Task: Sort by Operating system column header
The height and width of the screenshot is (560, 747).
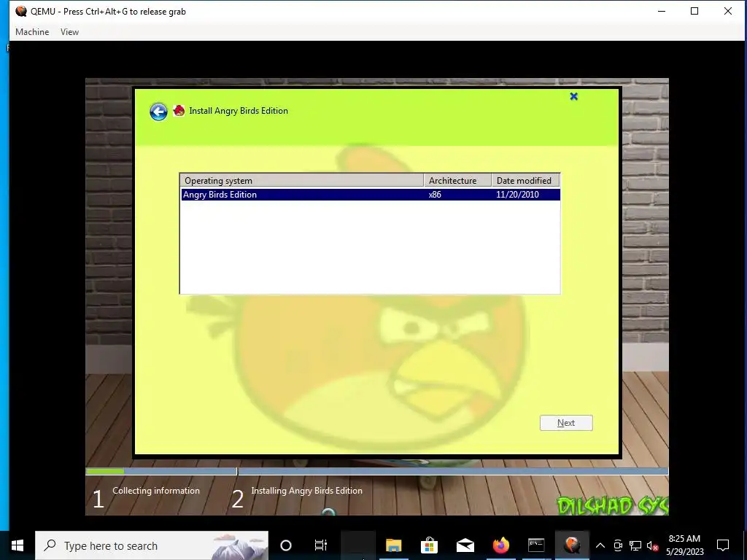Action: tap(301, 181)
